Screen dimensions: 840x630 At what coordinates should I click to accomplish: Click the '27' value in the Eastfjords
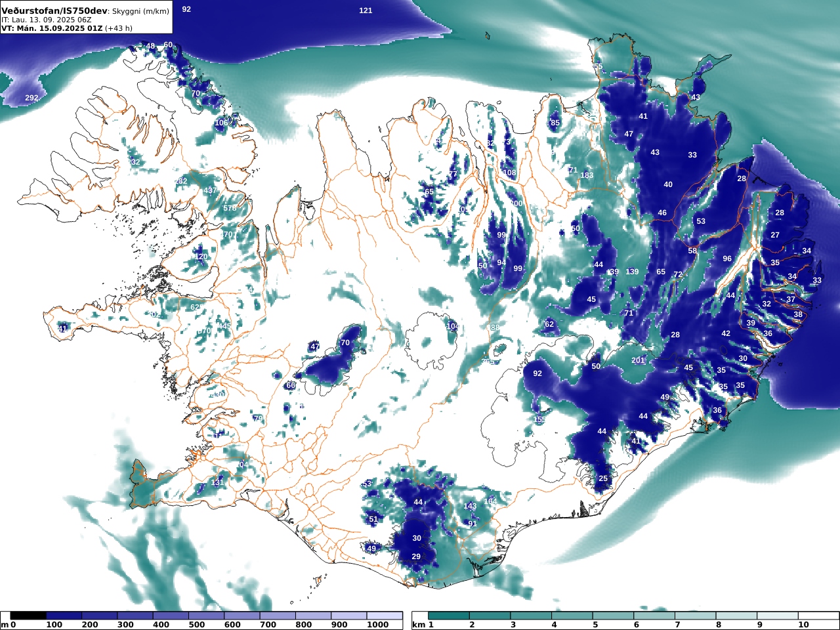tap(775, 235)
